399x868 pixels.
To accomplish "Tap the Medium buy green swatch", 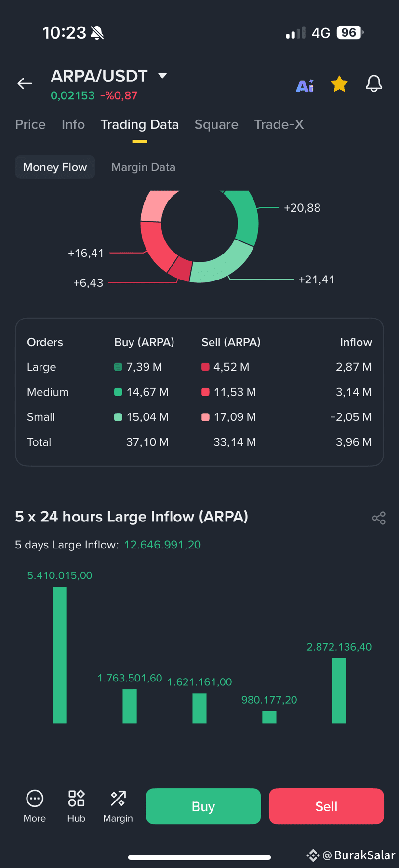I will click(118, 392).
